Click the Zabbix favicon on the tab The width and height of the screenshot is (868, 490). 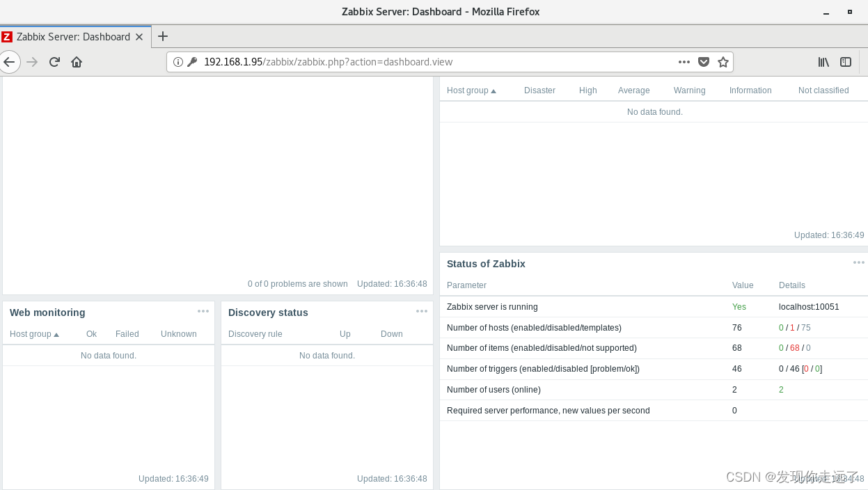pyautogui.click(x=7, y=37)
